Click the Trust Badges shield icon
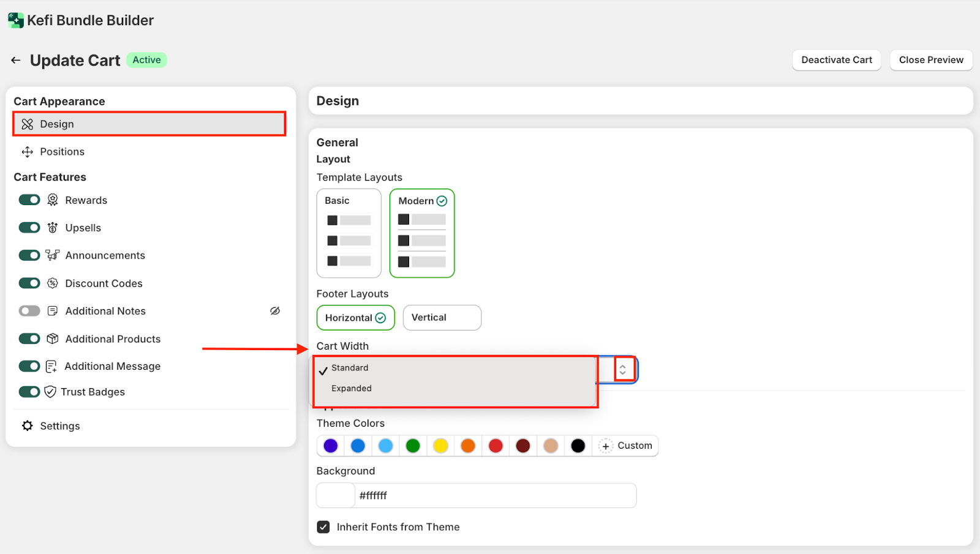This screenshot has height=554, width=980. pyautogui.click(x=50, y=392)
